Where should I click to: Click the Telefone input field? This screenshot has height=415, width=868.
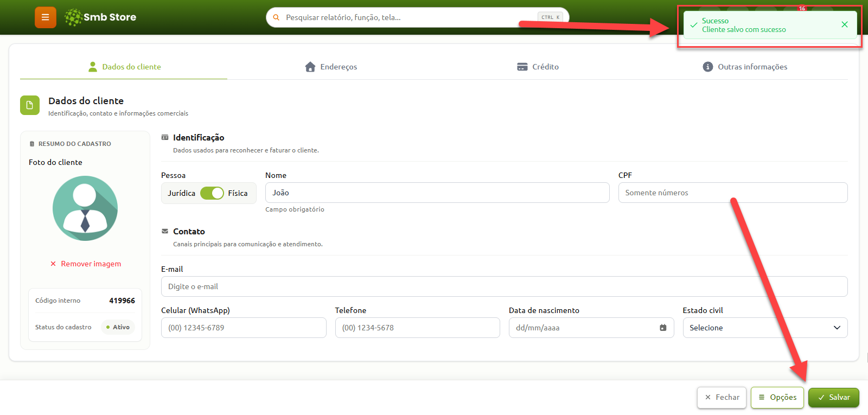coord(417,328)
